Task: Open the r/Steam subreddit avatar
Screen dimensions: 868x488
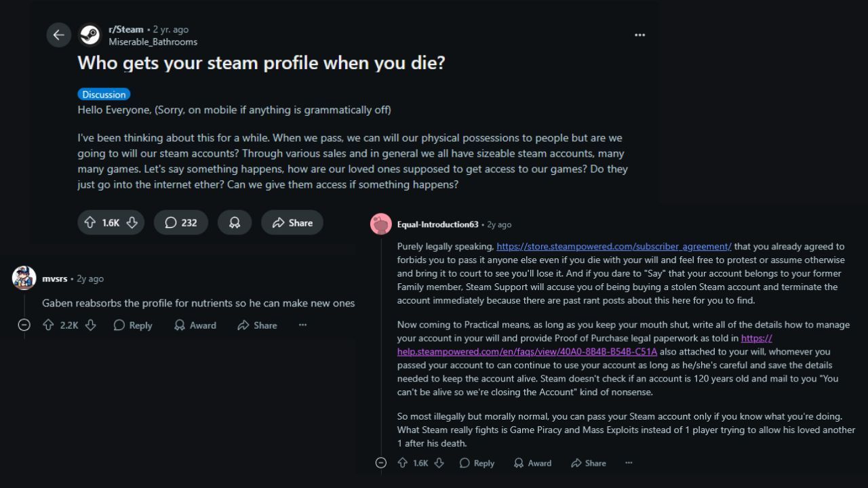Action: coord(90,35)
